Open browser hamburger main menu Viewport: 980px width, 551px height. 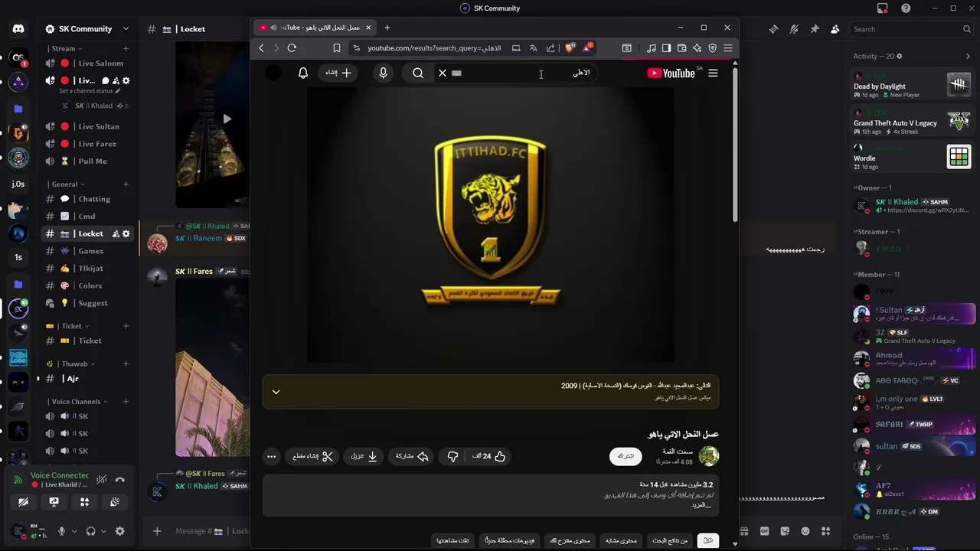click(727, 48)
